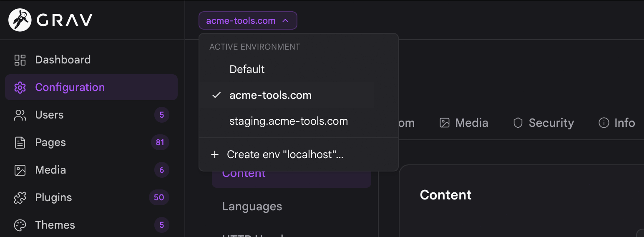Click the Security shield icon
This screenshot has width=644, height=237.
point(518,123)
